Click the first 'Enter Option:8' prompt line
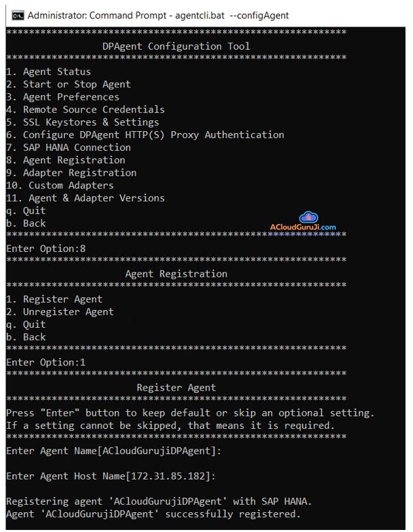Image resolution: width=413 pixels, height=532 pixels. pos(46,249)
